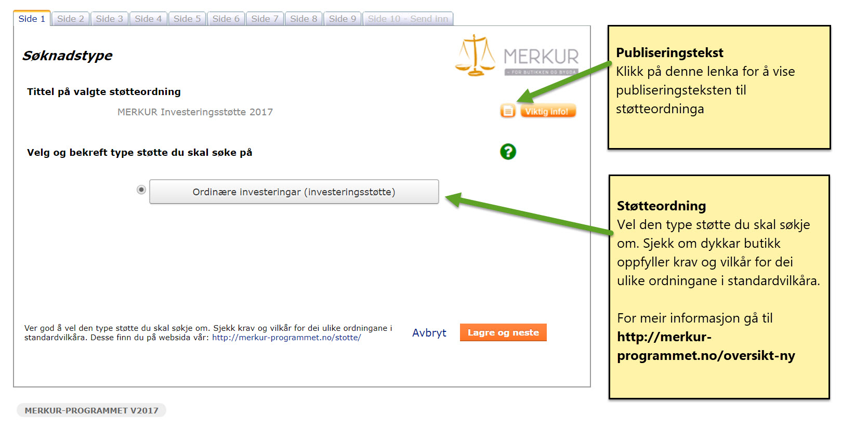Open the Side 2 tab
This screenshot has height=442, width=868.
(70, 19)
